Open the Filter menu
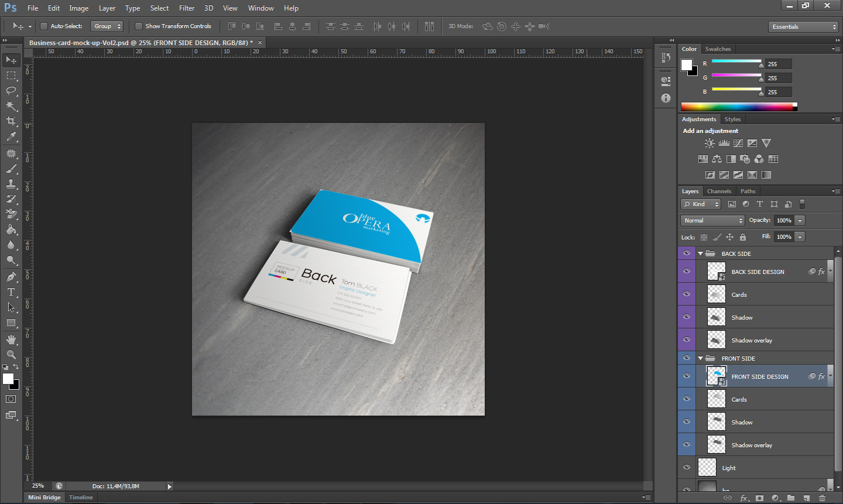 click(x=187, y=8)
